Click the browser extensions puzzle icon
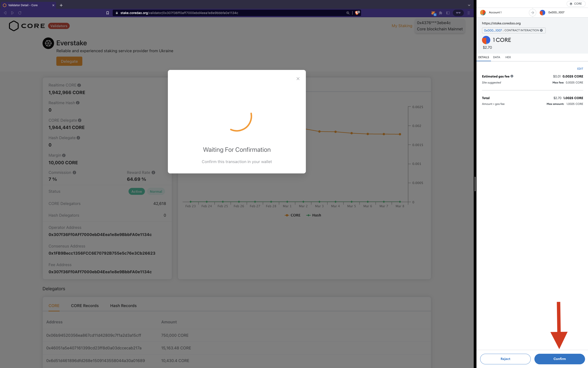The image size is (588, 368). tap(441, 13)
